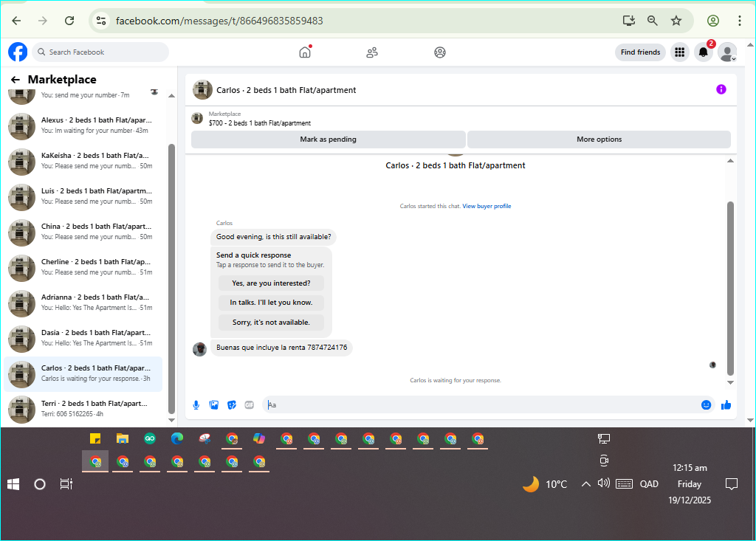Viewport: 756px width, 541px height.
Task: Choose a GIF icon
Action: (x=250, y=405)
